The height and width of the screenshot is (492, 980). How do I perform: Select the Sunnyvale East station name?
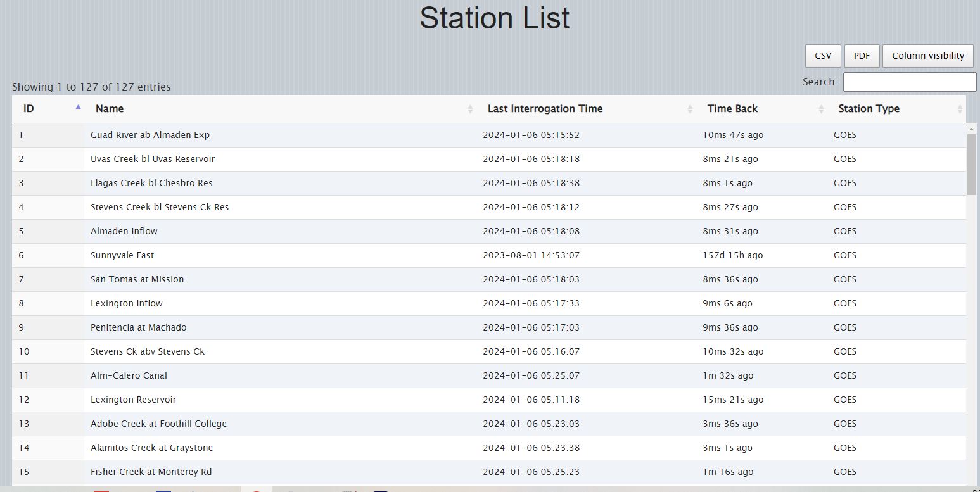coord(122,255)
